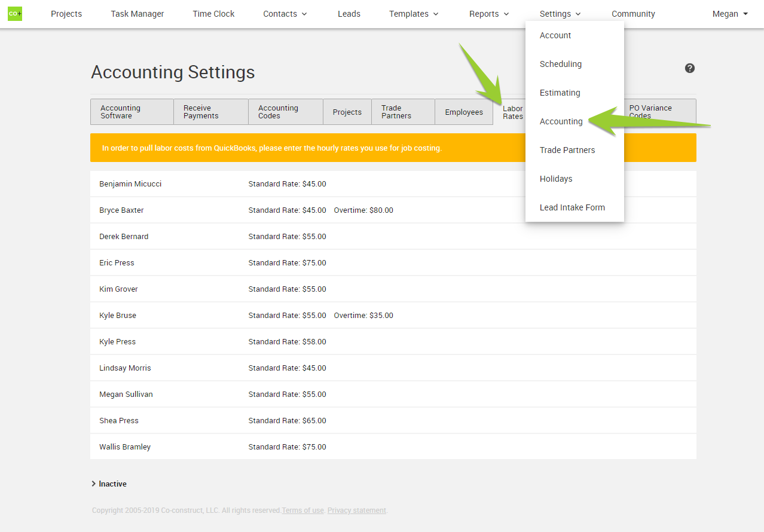Select Lead Intake Form menu item
Screen dimensions: 764x532
coord(572,207)
